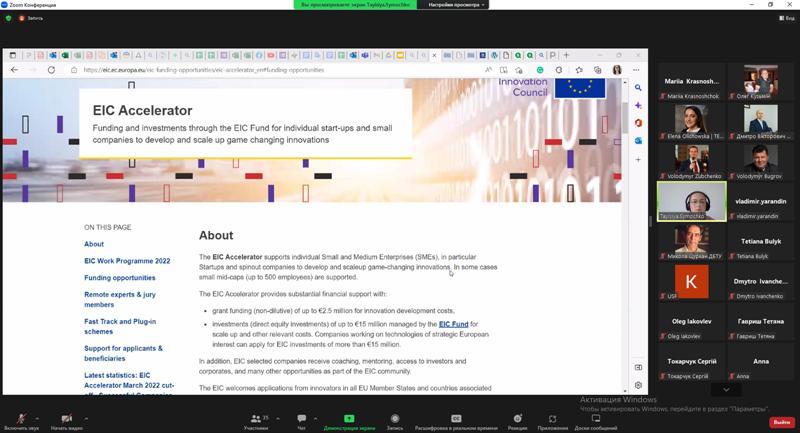
Task: Click the Edge sidebar plus icon
Action: (638, 160)
